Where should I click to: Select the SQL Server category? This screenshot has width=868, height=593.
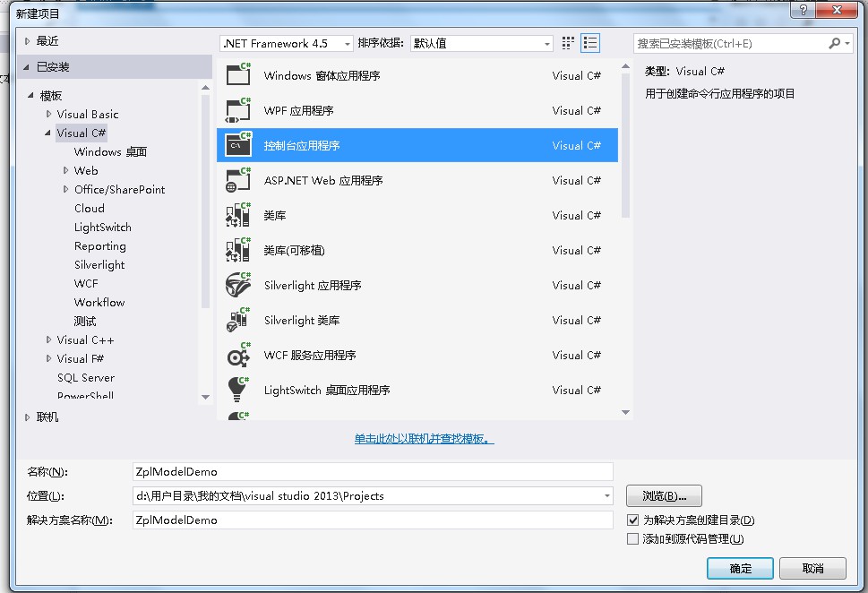click(x=86, y=378)
